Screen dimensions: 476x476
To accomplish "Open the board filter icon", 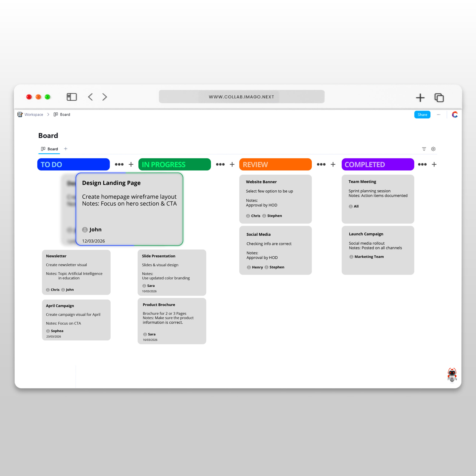I will click(x=424, y=149).
